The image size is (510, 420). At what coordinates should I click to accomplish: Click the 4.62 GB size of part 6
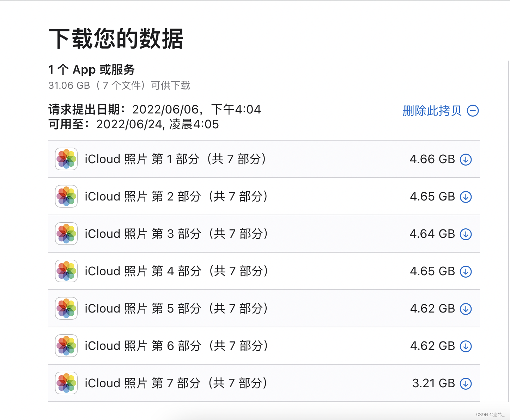tap(432, 346)
